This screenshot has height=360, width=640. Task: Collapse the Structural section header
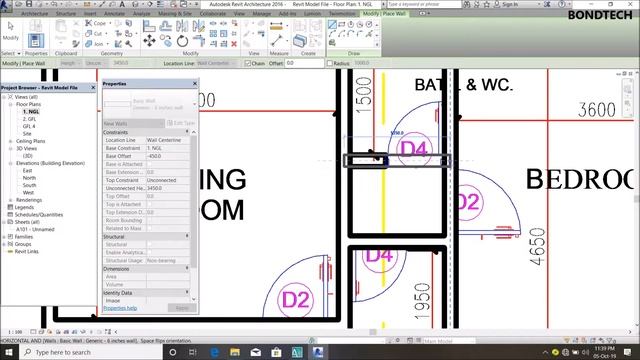(187, 236)
